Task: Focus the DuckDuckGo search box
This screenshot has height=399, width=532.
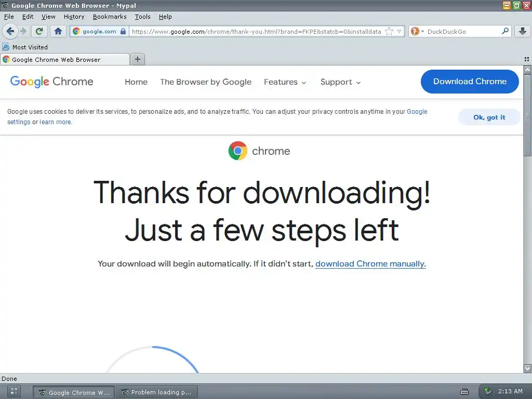Action: (x=463, y=31)
